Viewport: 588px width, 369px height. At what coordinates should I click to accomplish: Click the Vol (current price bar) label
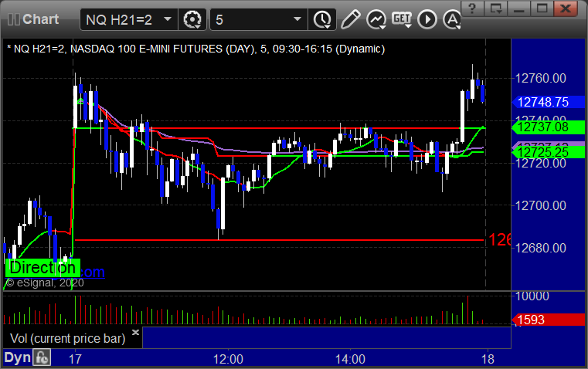pos(67,338)
